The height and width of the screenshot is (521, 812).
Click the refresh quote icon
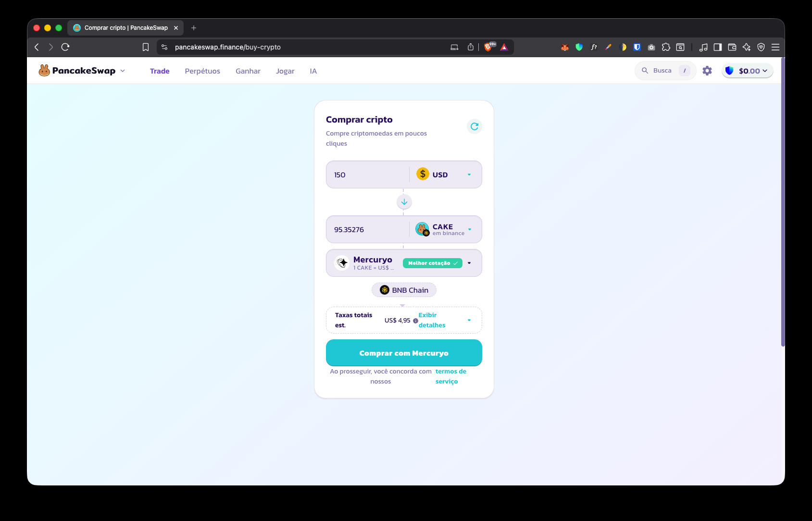pyautogui.click(x=475, y=126)
